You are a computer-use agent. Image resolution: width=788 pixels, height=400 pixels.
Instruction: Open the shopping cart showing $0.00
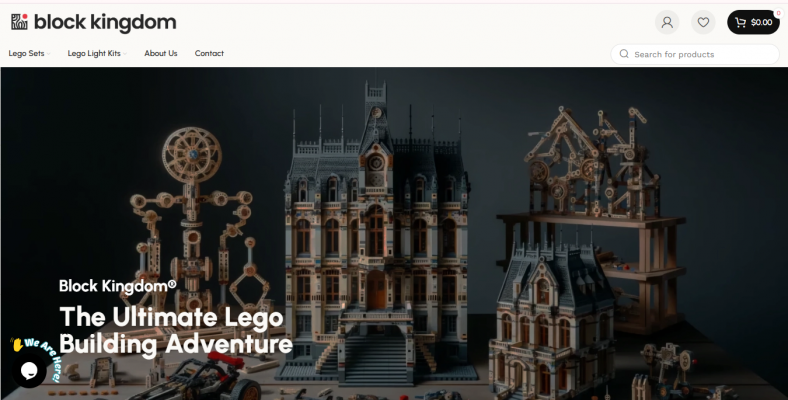coord(753,22)
